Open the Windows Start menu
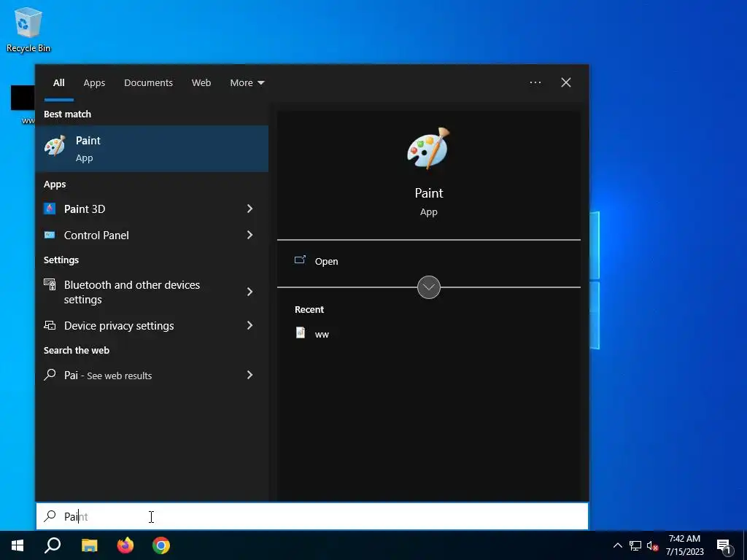Viewport: 747px width, 560px height. (x=18, y=545)
